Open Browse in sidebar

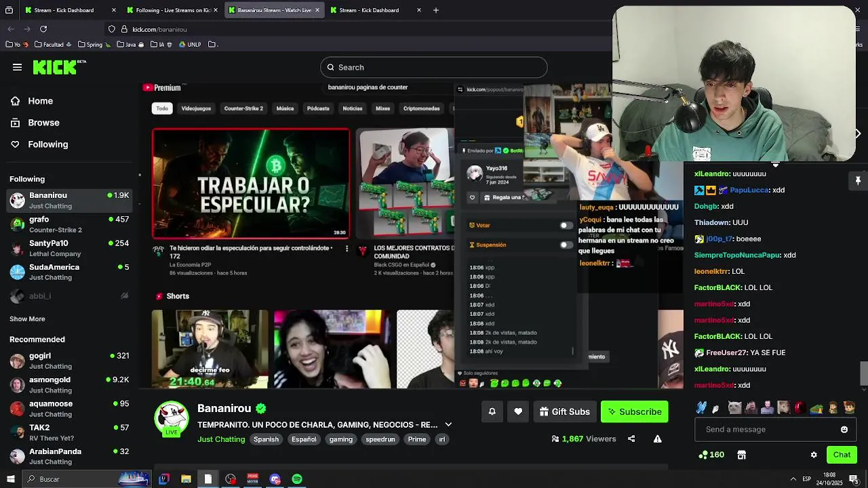43,123
